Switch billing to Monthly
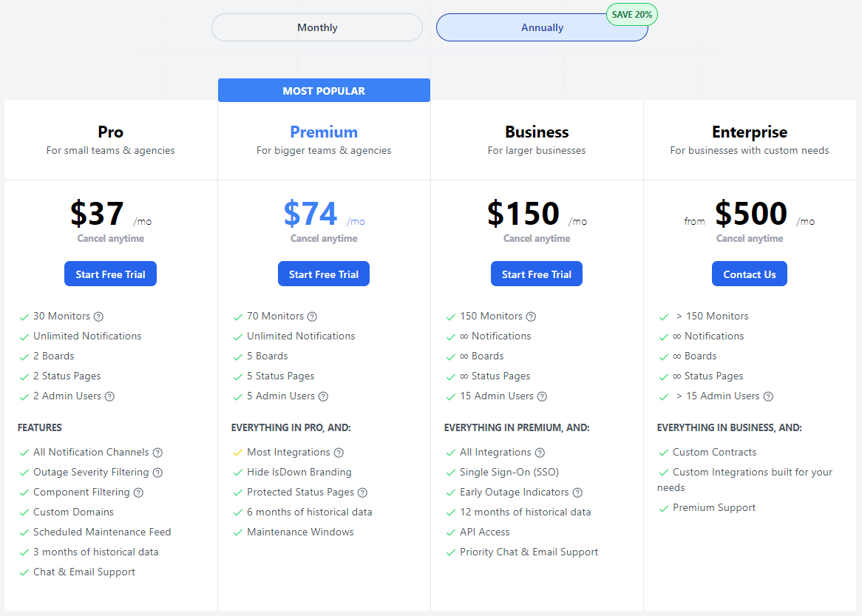 [x=317, y=27]
